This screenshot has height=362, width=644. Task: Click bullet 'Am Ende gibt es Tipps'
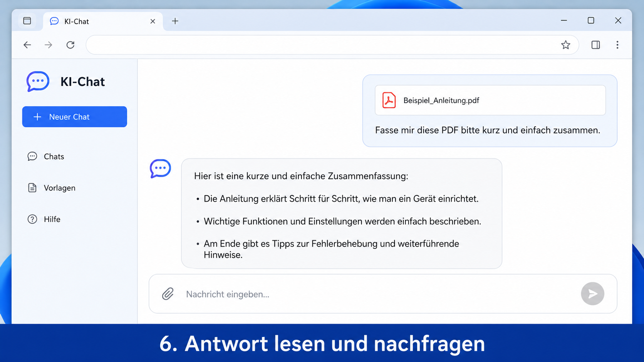[331, 249]
